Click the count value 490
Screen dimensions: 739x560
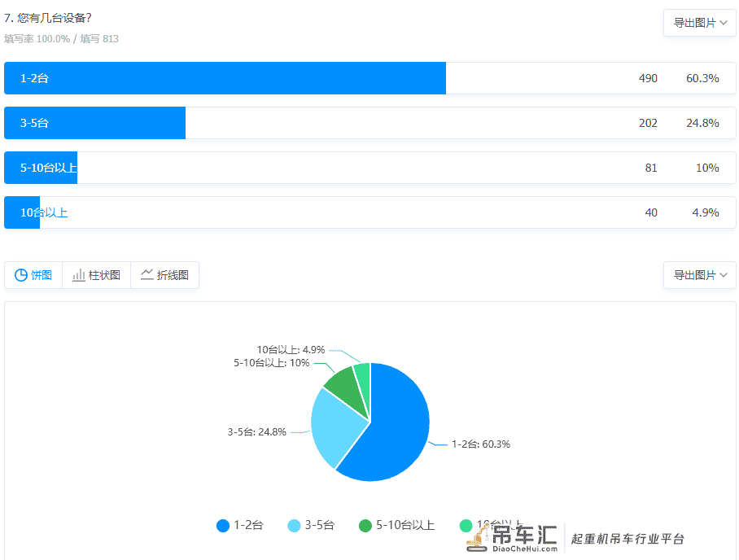click(648, 78)
